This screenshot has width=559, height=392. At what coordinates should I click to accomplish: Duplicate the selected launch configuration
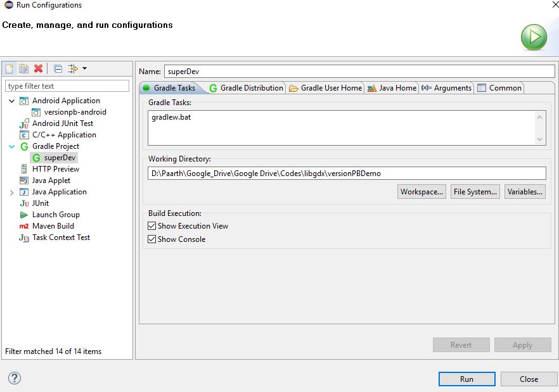point(23,68)
